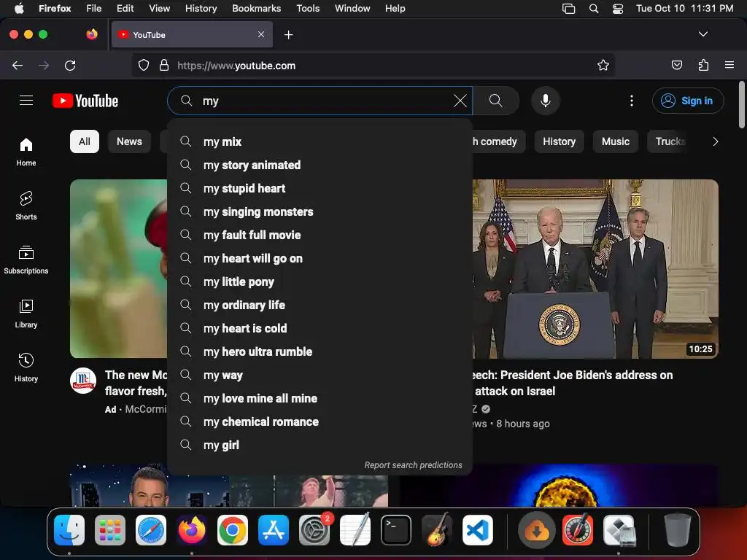Open McCormick ad channel avatar
This screenshot has width=747, height=560.
point(83,381)
